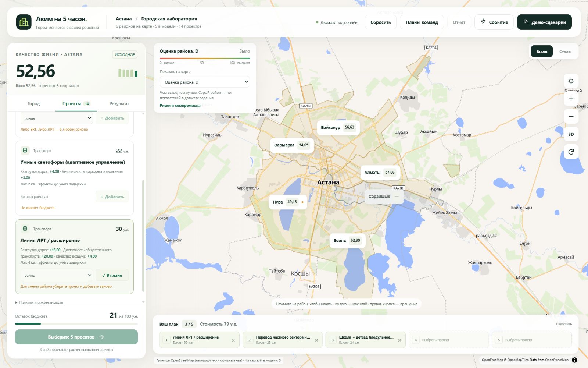Screen dimensions: 588x368
Task: Switch to the Город tab
Action: pyautogui.click(x=33, y=104)
